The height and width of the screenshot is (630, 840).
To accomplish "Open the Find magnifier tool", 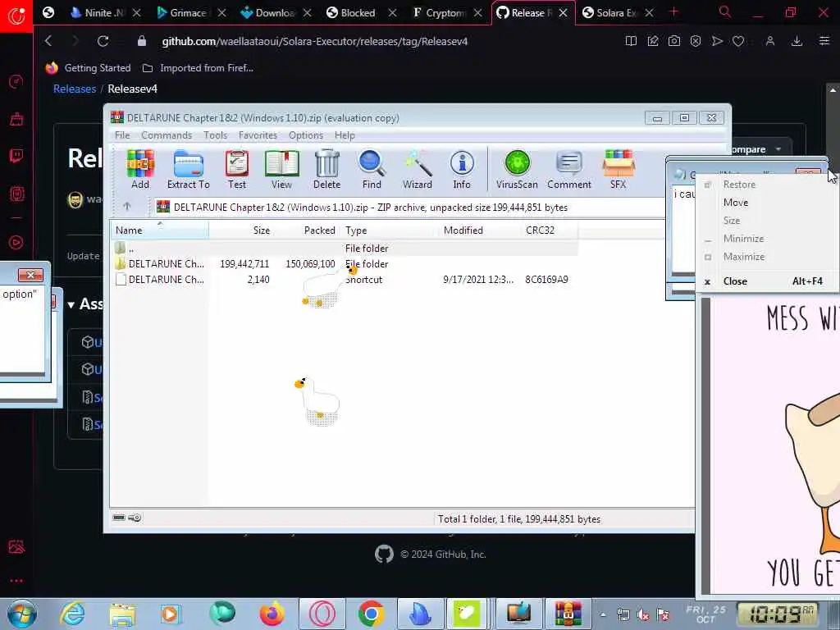I will [372, 169].
